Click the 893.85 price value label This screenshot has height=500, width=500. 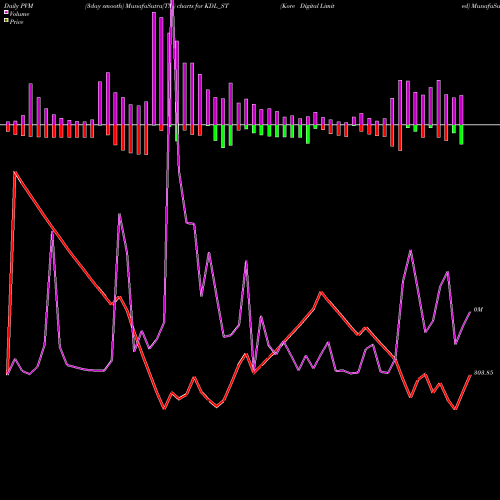click(x=483, y=373)
